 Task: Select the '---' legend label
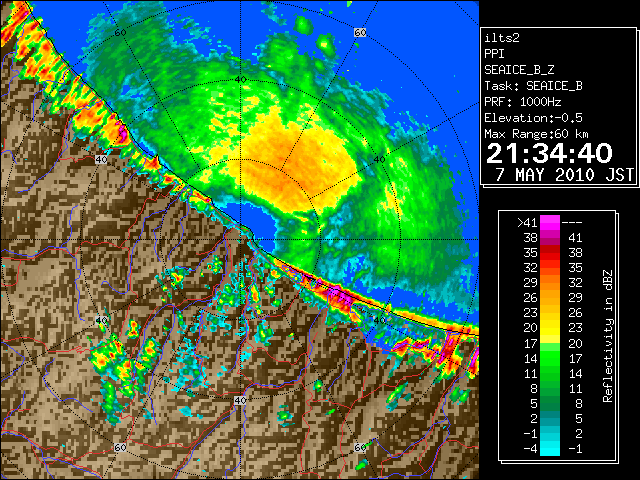pyautogui.click(x=572, y=222)
